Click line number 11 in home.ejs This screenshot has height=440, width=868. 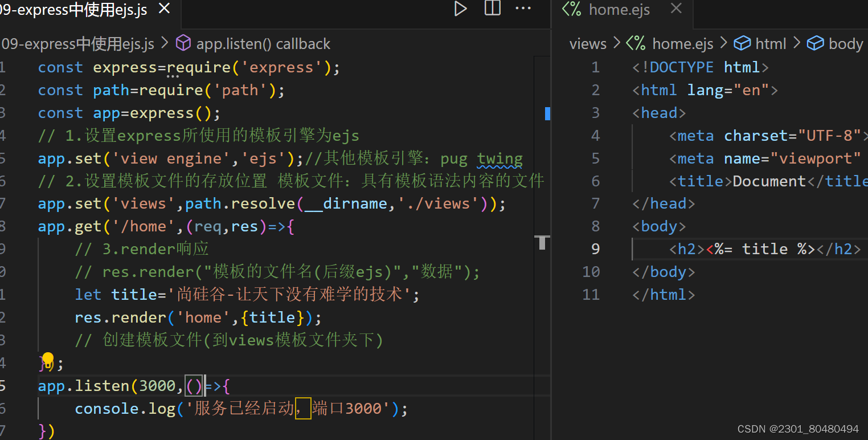coord(591,295)
